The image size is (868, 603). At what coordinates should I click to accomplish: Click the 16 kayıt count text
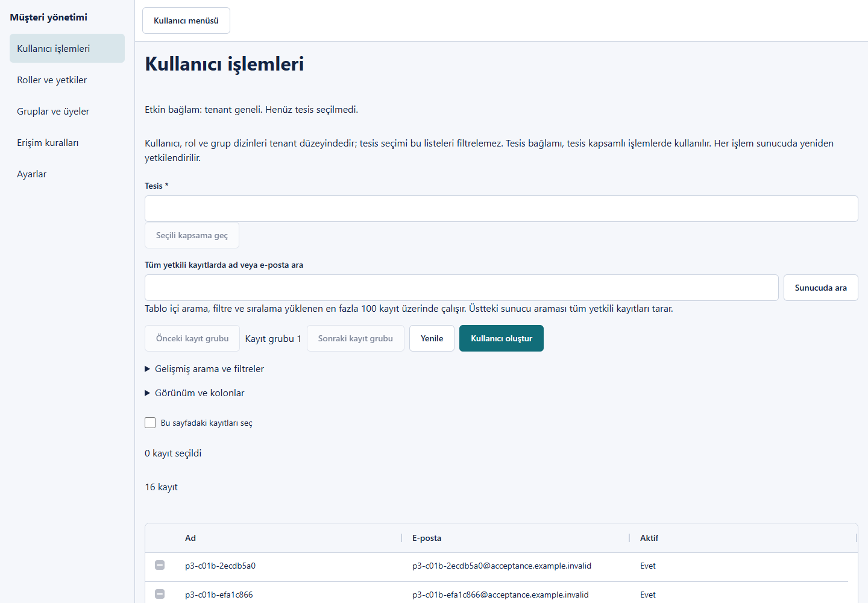[161, 487]
